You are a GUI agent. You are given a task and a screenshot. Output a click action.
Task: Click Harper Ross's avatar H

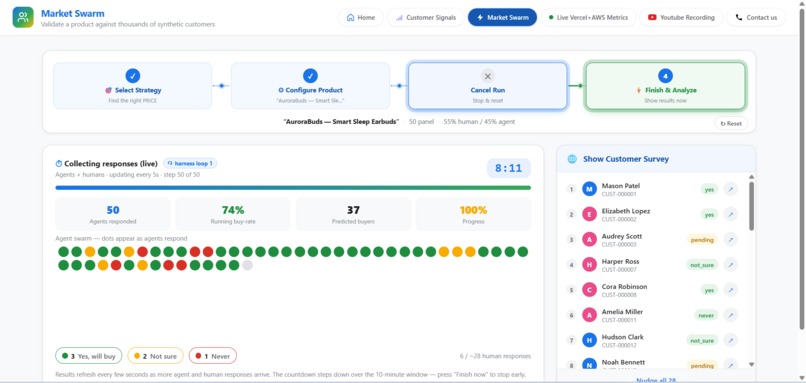coord(589,264)
